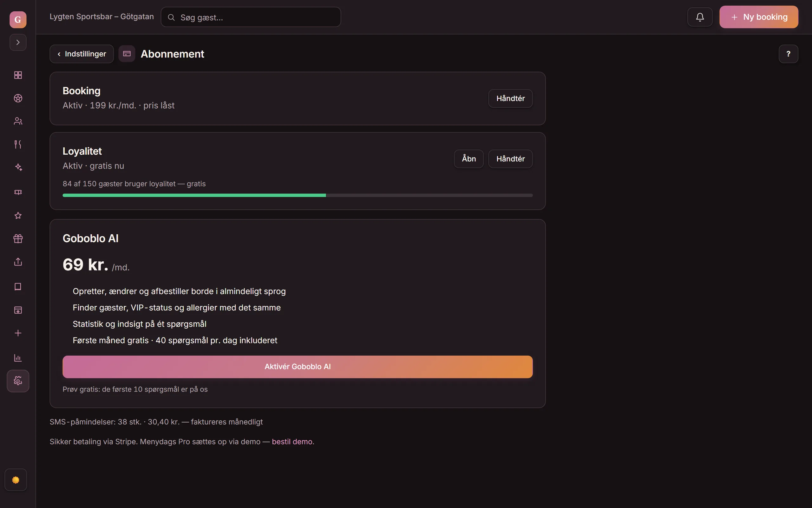Click the loyalty guests progress bar
The height and width of the screenshot is (508, 812).
298,195
